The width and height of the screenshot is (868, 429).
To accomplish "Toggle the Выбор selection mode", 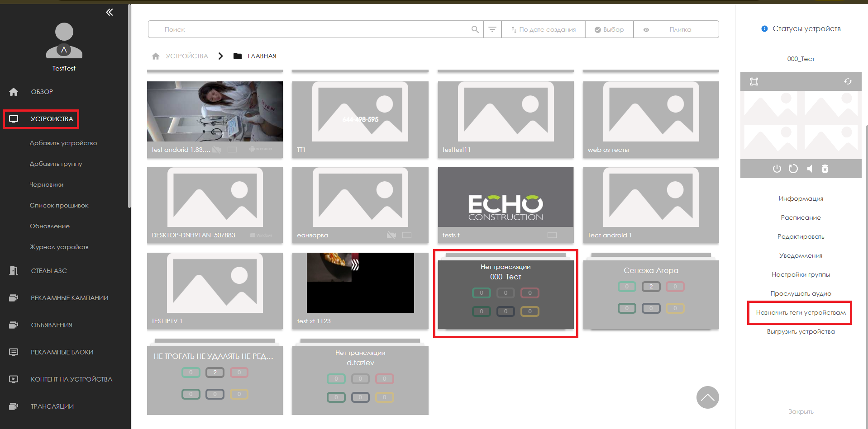I will click(x=609, y=29).
